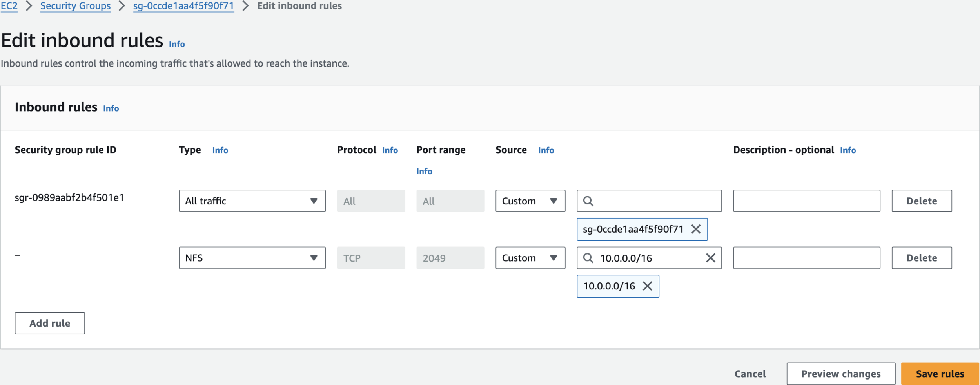Navigate to Security Groups breadcrumb
This screenshot has height=385, width=980.
click(75, 6)
